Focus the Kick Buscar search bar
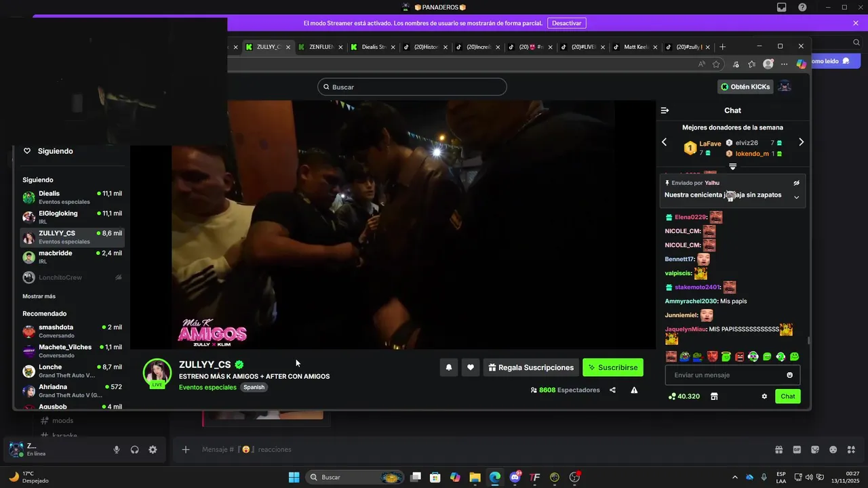 click(412, 87)
